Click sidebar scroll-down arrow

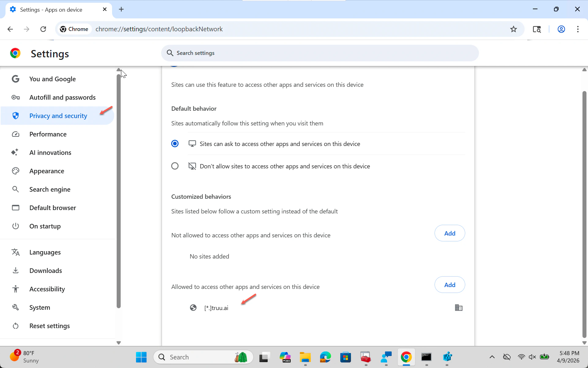point(119,343)
